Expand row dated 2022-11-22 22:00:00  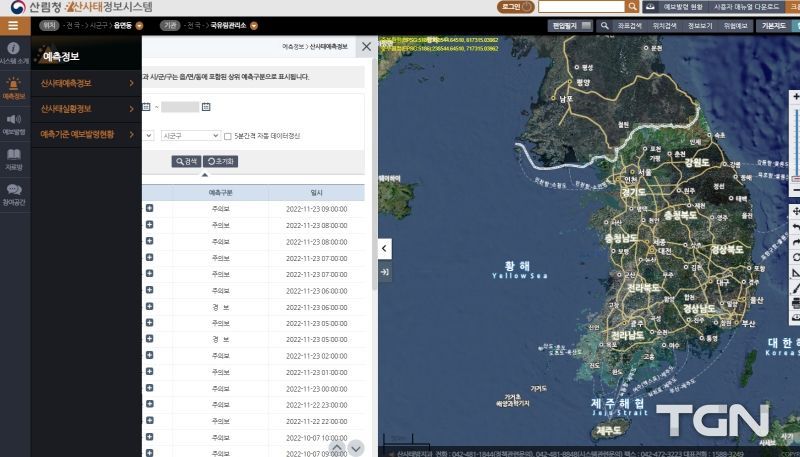[149, 420]
